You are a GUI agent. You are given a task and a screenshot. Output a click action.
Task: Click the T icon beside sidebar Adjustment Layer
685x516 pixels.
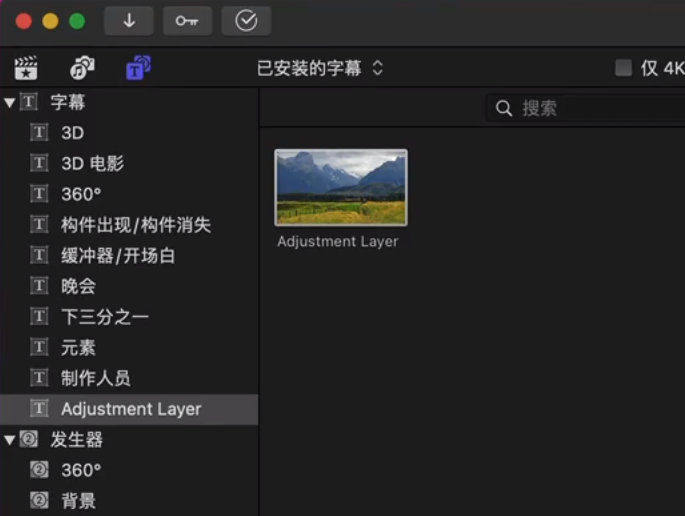click(x=39, y=409)
